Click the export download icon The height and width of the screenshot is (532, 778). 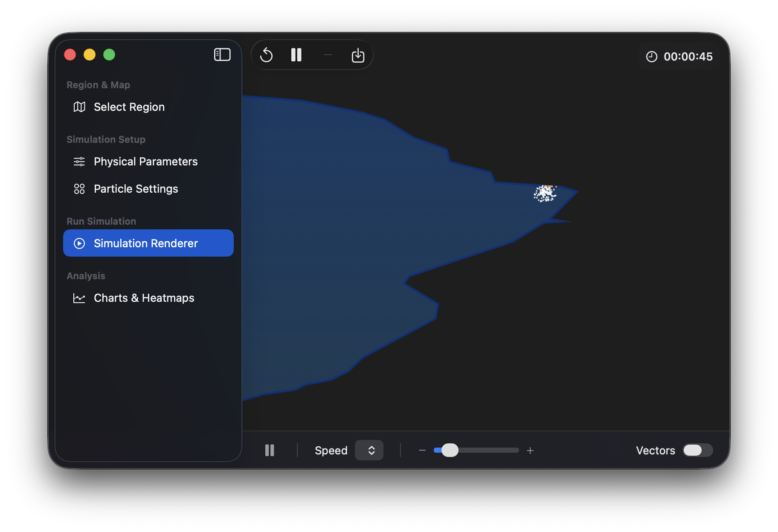tap(358, 55)
